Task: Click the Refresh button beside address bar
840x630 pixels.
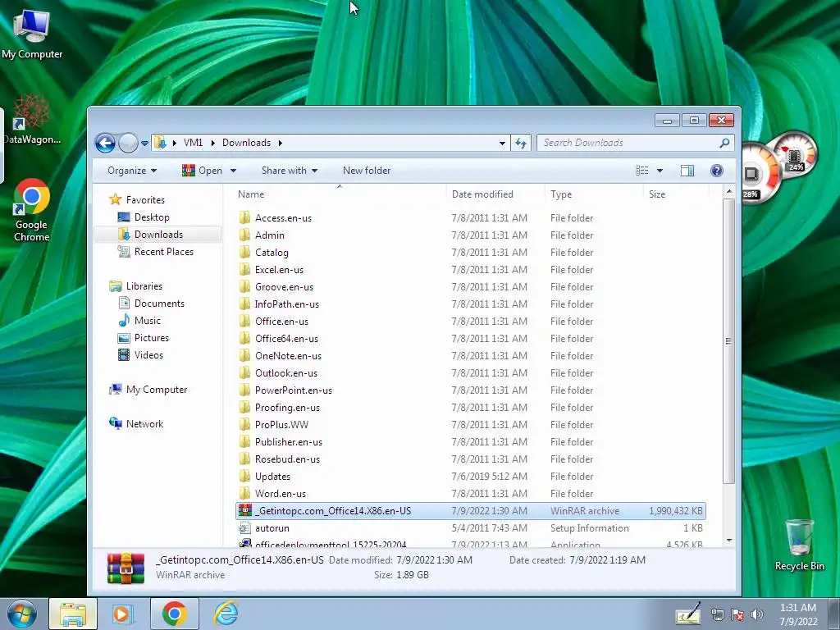Action: (x=521, y=143)
